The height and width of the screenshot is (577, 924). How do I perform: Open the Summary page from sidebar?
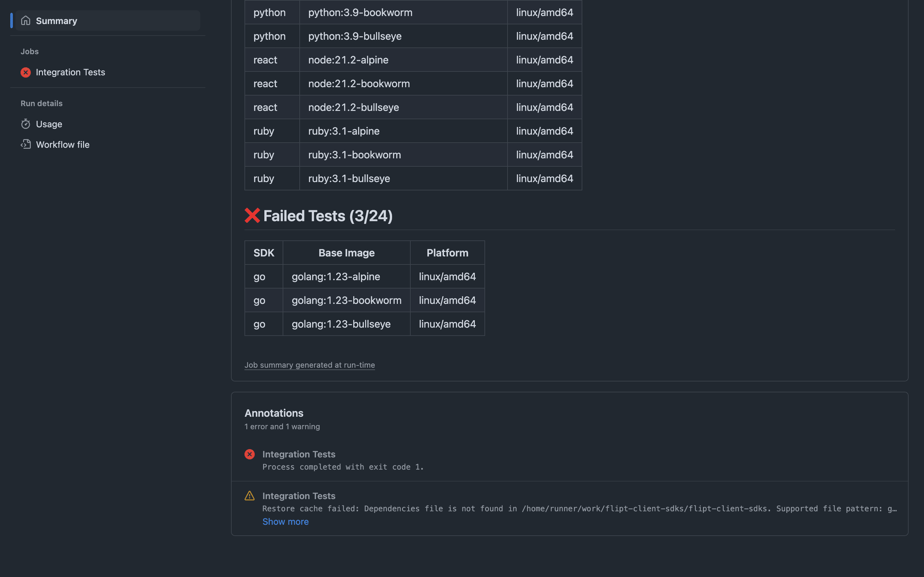[56, 21]
